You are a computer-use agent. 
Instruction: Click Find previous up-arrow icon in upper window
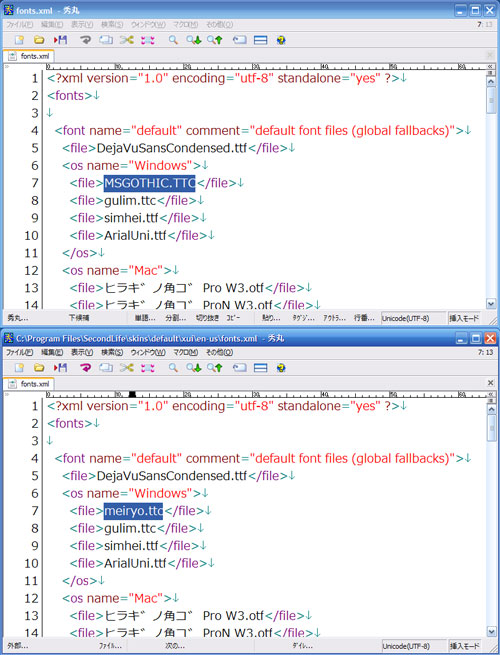tap(215, 40)
